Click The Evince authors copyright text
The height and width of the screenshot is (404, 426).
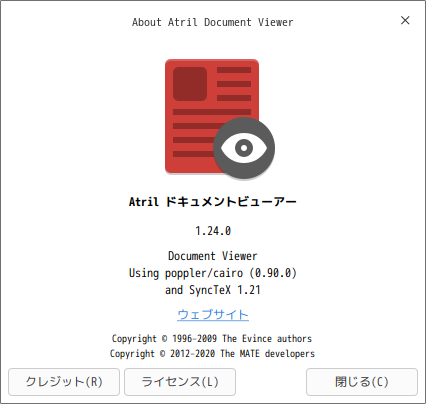[267, 339]
